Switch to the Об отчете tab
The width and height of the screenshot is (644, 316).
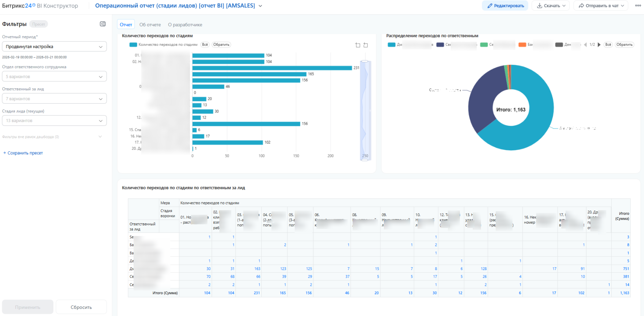coord(150,25)
